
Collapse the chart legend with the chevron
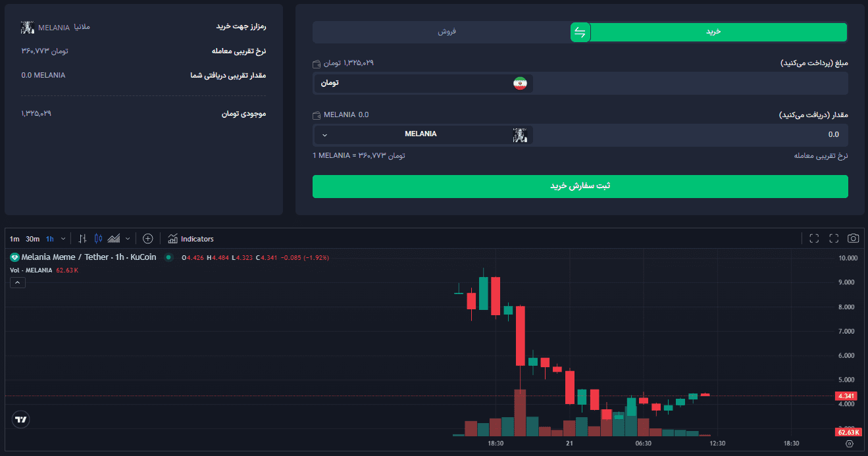click(18, 283)
